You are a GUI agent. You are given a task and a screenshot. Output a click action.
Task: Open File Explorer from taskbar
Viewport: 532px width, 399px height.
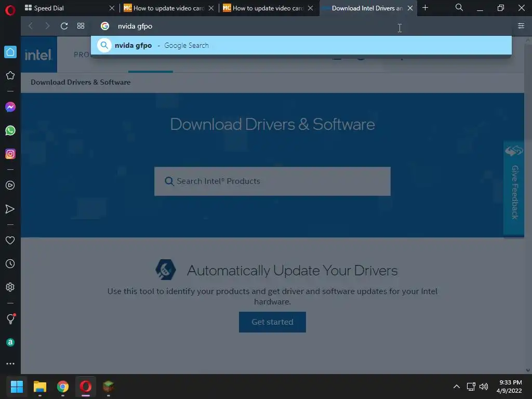39,387
